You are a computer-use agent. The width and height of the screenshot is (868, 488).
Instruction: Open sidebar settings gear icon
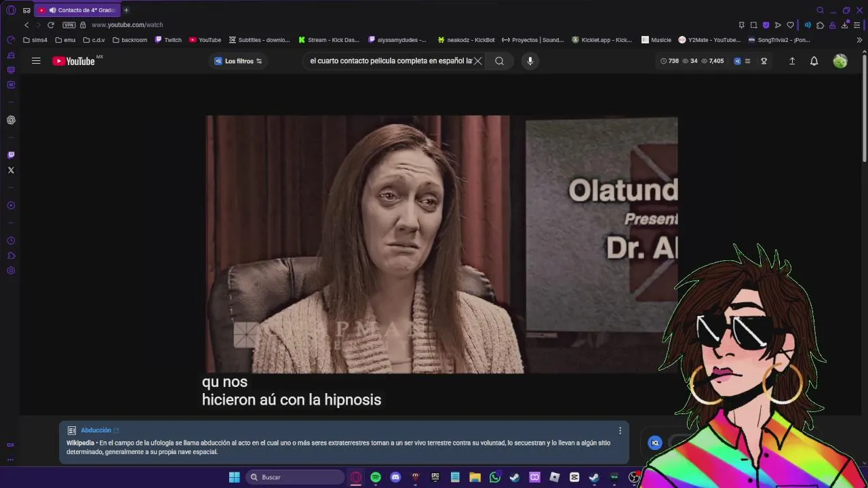[x=11, y=270]
